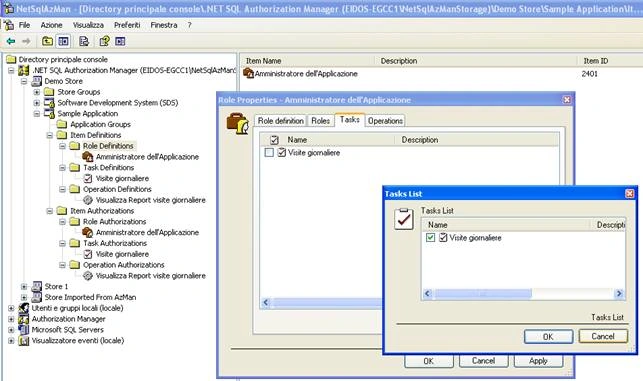Click Amministratore role icon under Role Definitions

coord(87,157)
